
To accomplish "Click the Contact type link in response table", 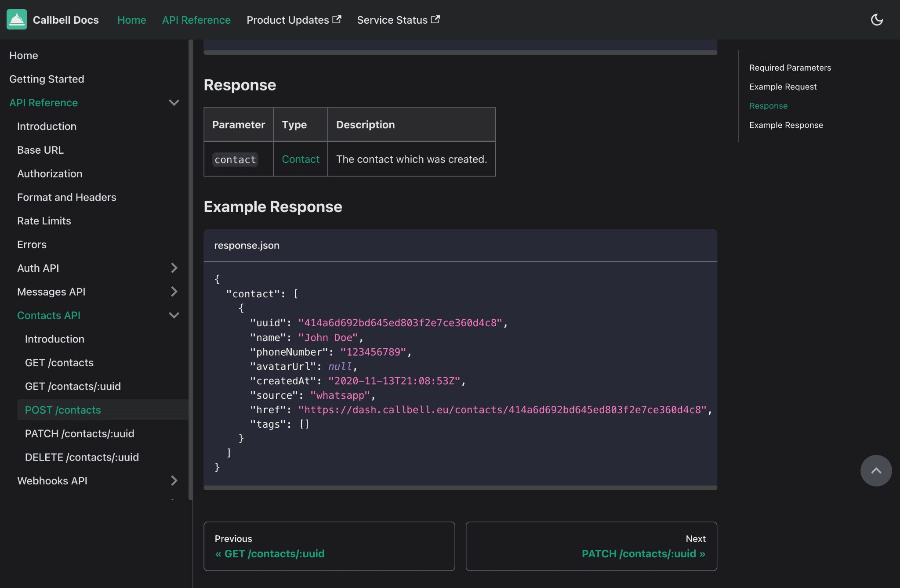I will point(301,158).
